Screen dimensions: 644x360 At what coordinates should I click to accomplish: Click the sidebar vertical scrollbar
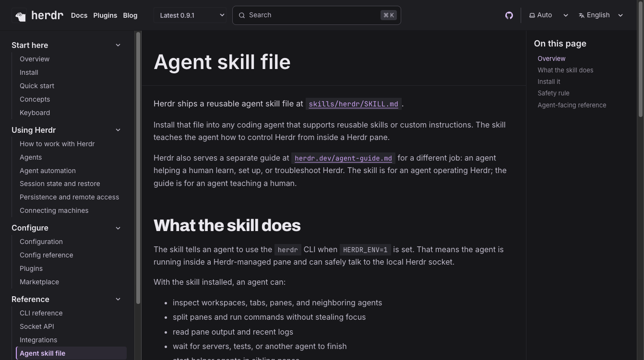[138, 168]
